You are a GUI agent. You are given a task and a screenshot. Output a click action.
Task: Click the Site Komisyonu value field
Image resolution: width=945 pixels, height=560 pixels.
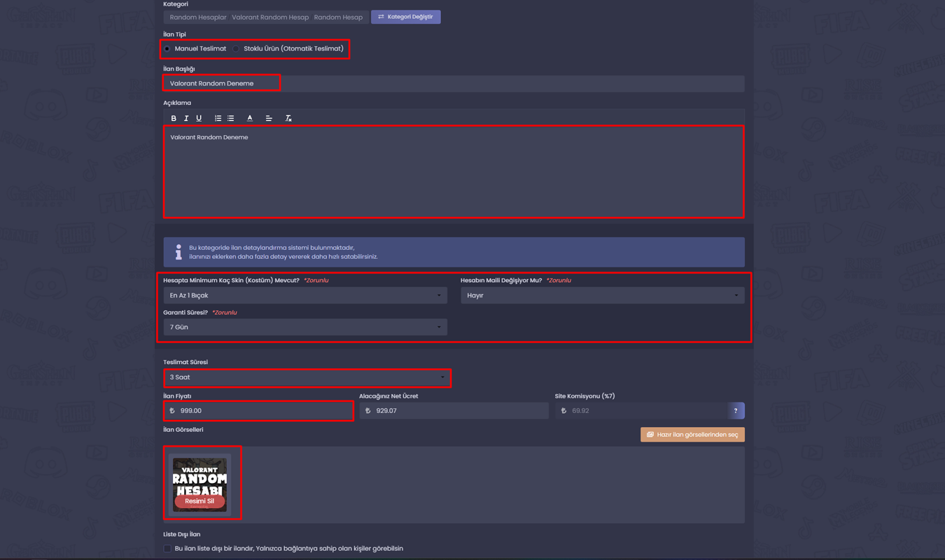point(641,411)
